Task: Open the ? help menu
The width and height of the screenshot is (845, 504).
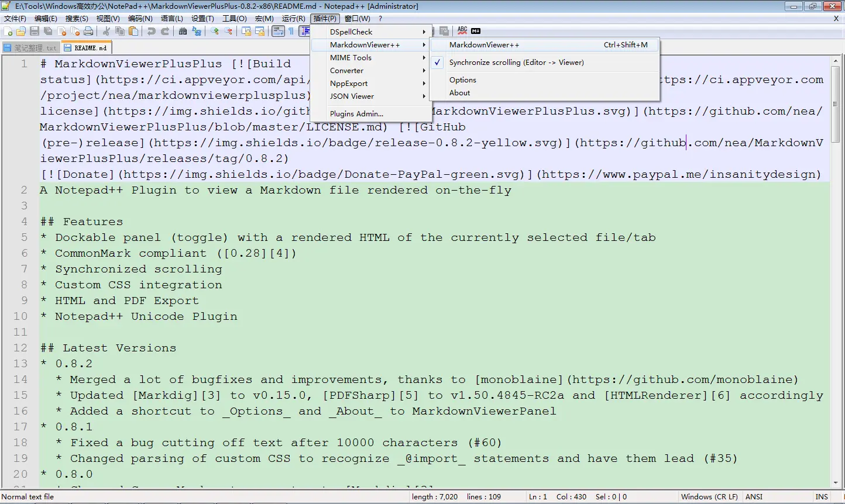Action: click(x=380, y=19)
